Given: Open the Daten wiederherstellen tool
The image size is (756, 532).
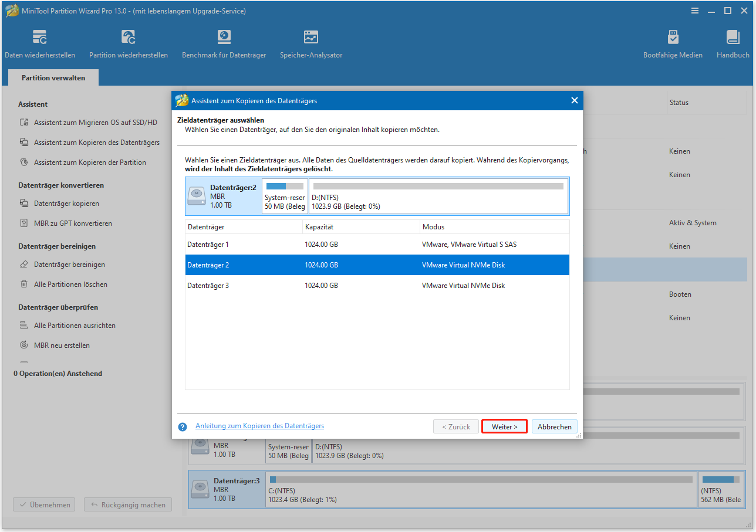Looking at the screenshot, I should (x=39, y=42).
